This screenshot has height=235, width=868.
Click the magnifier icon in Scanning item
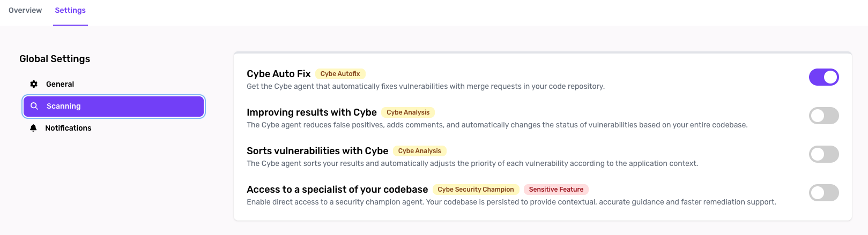tap(34, 106)
